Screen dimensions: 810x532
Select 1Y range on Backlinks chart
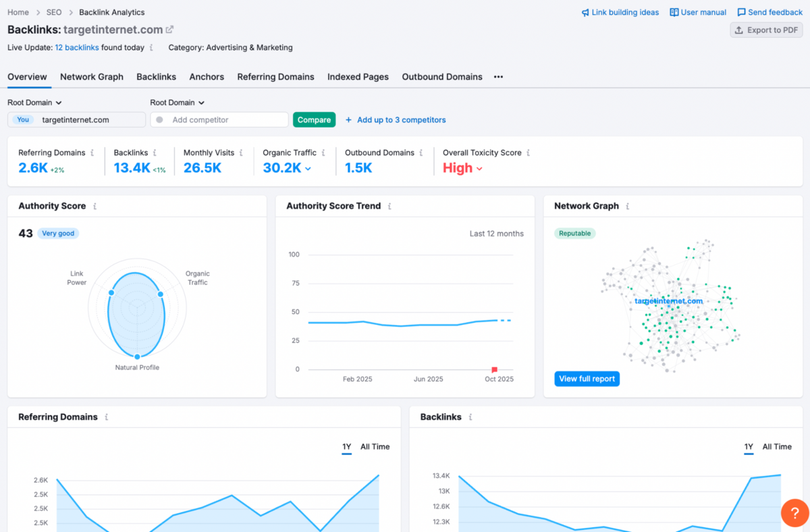pos(749,447)
